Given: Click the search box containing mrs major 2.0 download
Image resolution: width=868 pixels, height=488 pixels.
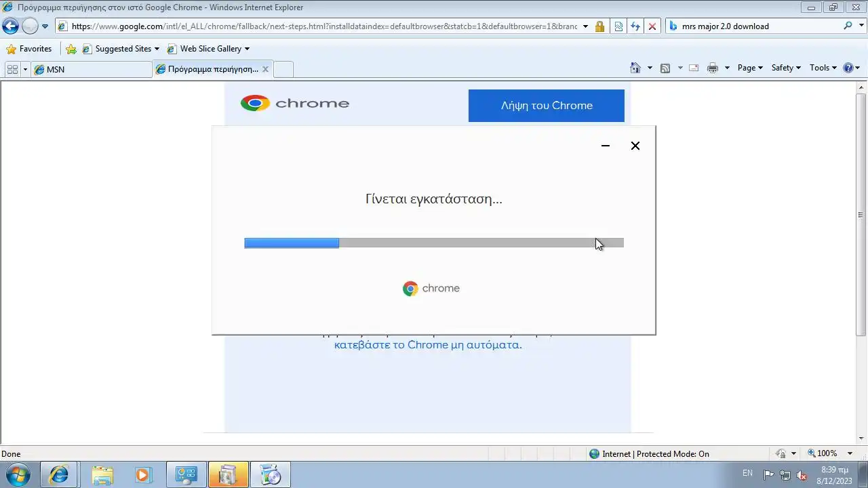Looking at the screenshot, I should tap(759, 26).
